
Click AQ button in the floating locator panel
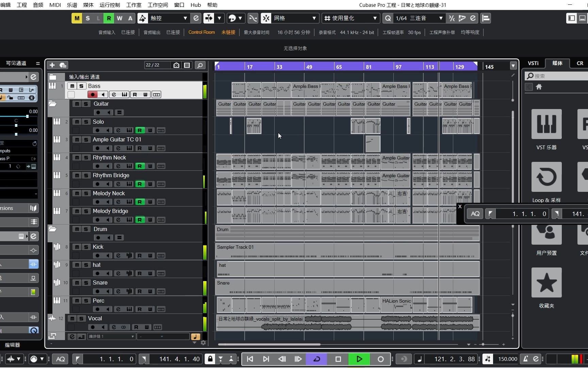point(475,214)
